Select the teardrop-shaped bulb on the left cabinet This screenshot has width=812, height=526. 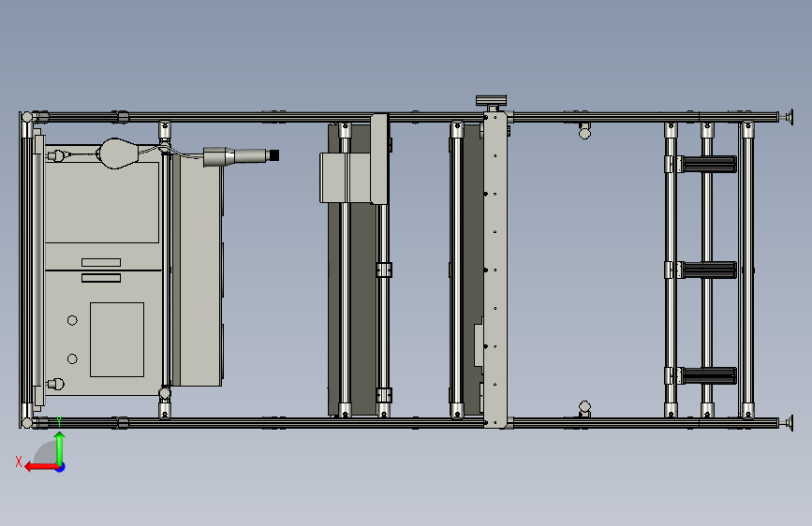118,153
